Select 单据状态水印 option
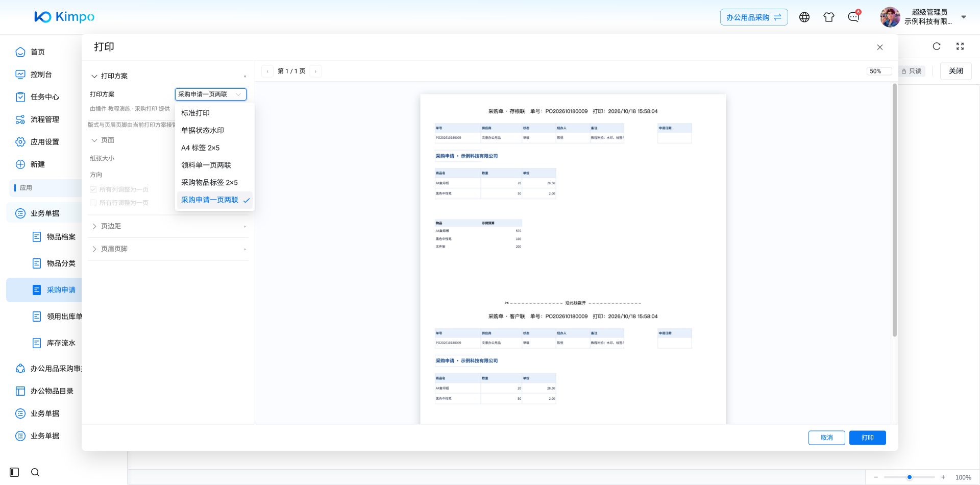Screen dimensions: 980x485 point(214,130)
